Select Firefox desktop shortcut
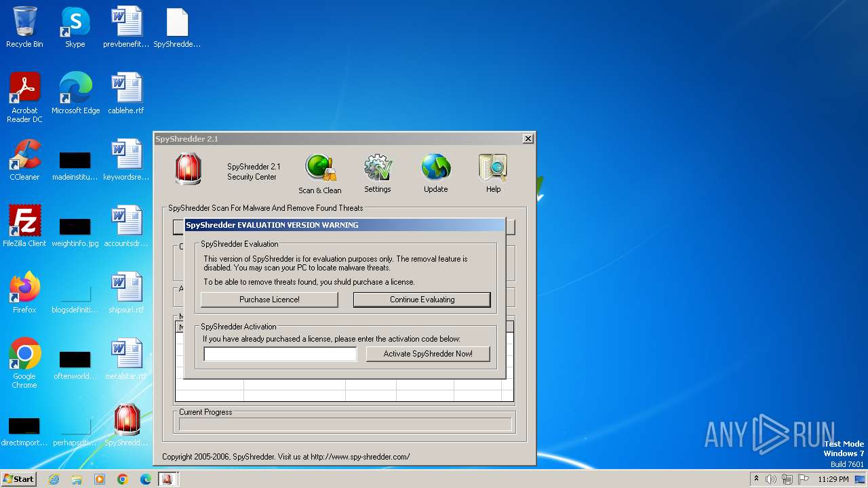The image size is (868, 488). [24, 293]
